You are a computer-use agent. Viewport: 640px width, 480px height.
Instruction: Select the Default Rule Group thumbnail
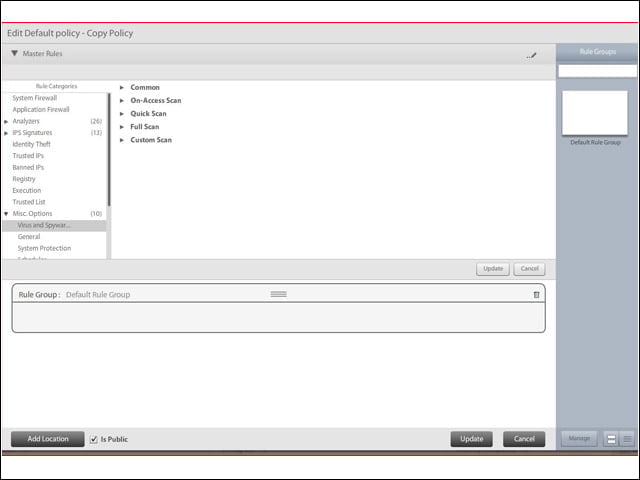595,113
